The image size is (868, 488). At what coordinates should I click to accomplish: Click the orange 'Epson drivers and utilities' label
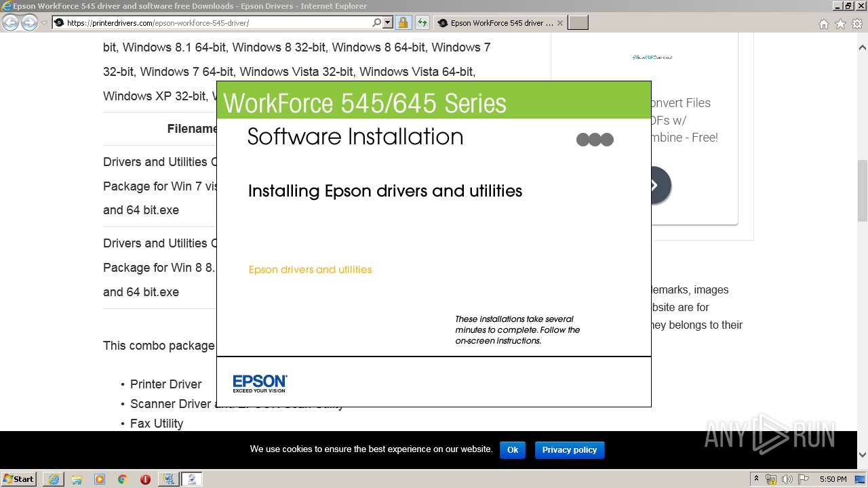(310, 270)
